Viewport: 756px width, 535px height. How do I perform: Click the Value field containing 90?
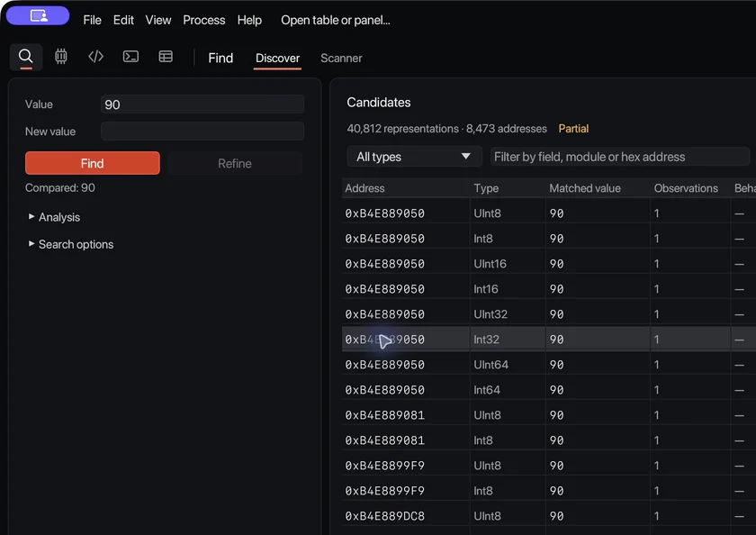(202, 104)
